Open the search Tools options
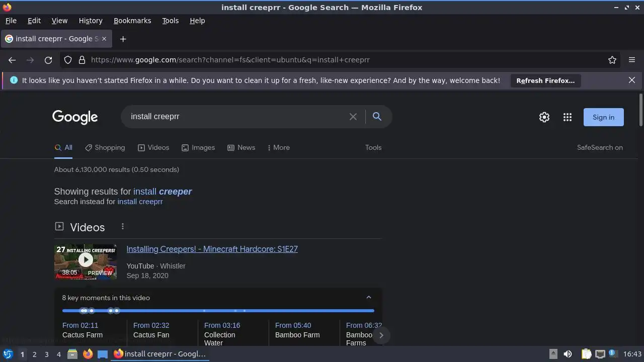The image size is (644, 362). [373, 147]
